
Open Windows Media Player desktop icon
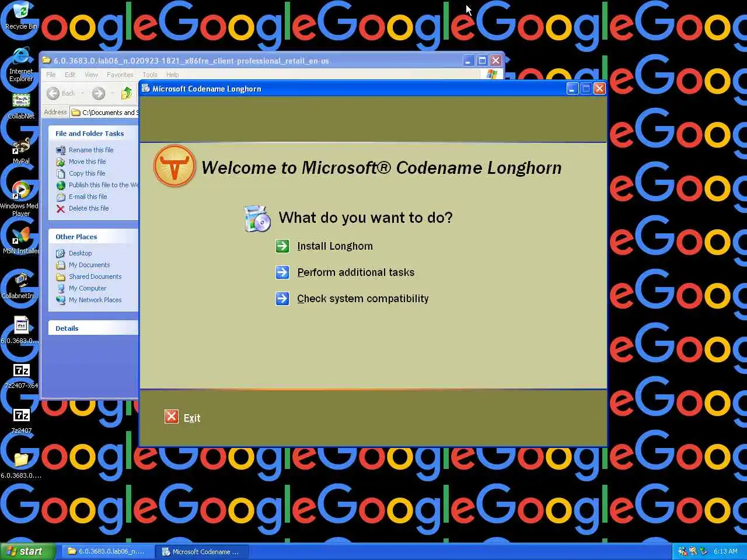tap(21, 199)
